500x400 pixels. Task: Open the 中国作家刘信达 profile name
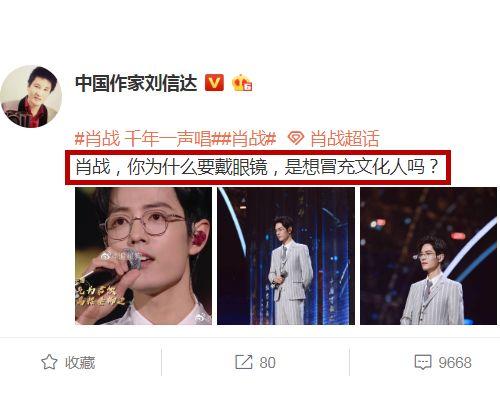point(136,83)
